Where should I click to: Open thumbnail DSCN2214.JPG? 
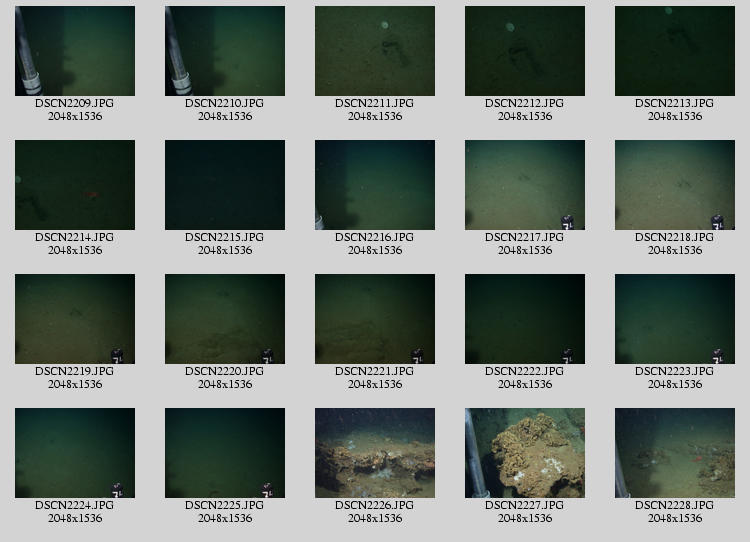coord(75,185)
